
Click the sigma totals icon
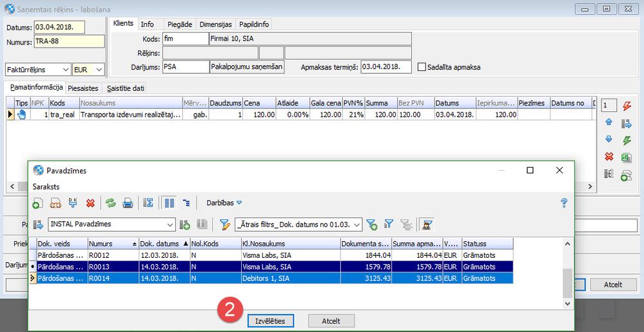tap(147, 203)
